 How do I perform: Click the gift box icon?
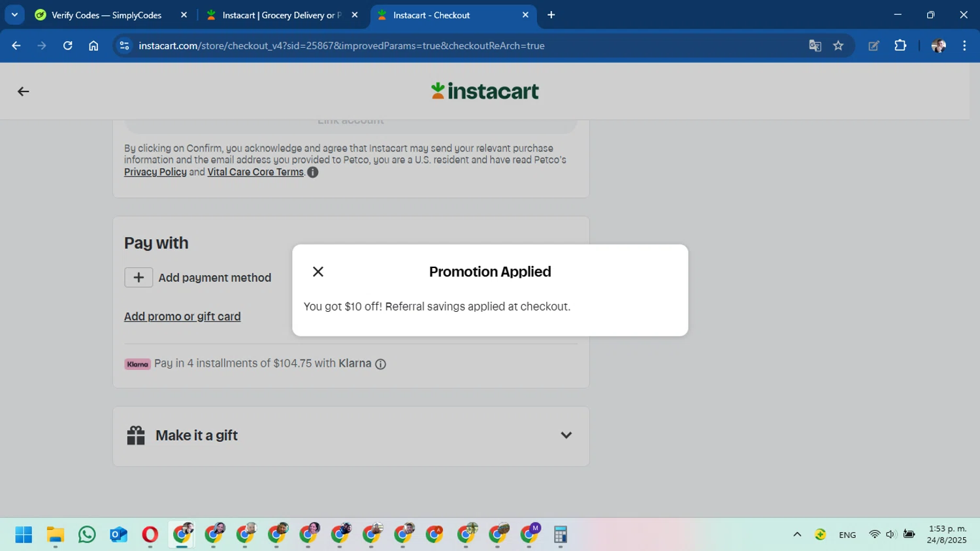pyautogui.click(x=136, y=435)
